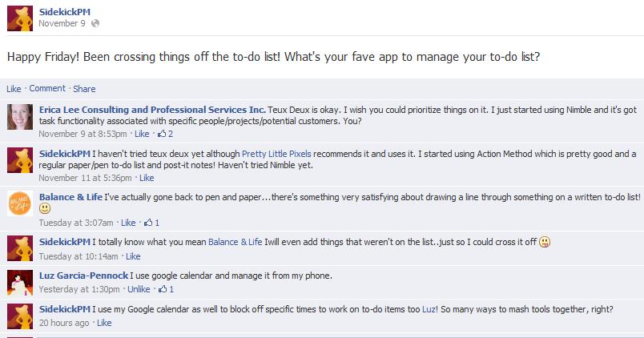Viewport: 644px width, 338px height.
Task: Open the November 9 at 8:53pm comment timestamp
Action: [x=83, y=134]
